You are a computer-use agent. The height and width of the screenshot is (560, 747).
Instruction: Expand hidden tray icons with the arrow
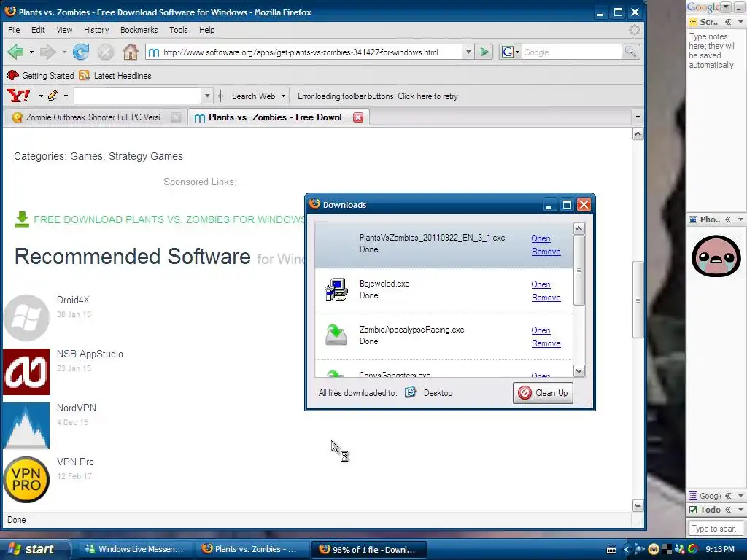627,550
